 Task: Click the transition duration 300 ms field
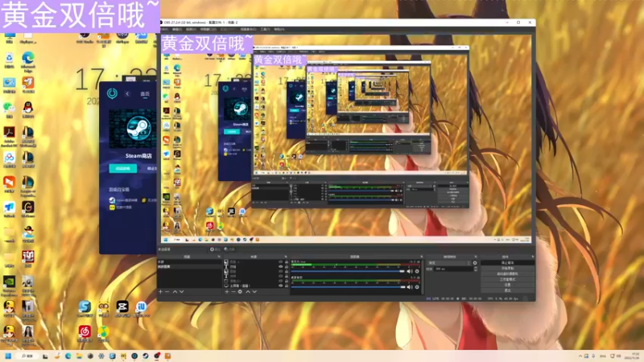[x=453, y=269]
